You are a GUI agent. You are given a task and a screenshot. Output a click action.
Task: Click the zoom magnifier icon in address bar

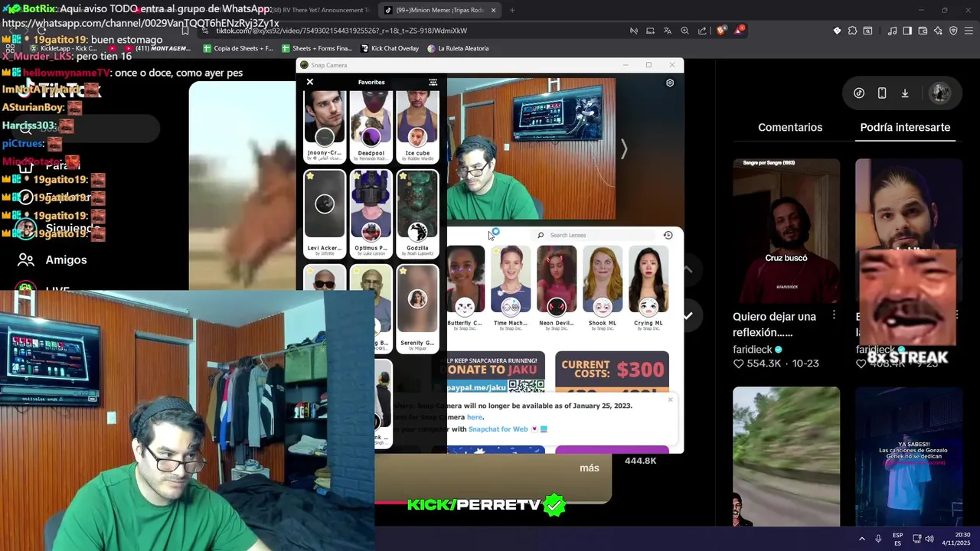[685, 31]
